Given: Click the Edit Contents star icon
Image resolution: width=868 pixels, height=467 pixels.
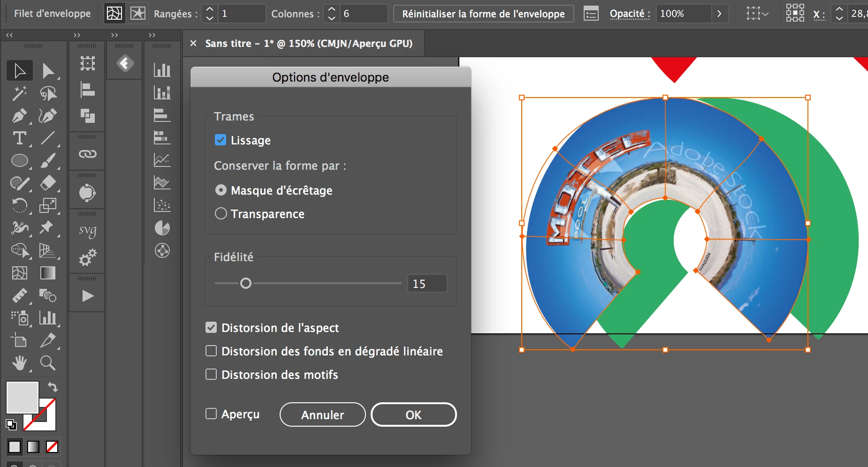Looking at the screenshot, I should (137, 14).
